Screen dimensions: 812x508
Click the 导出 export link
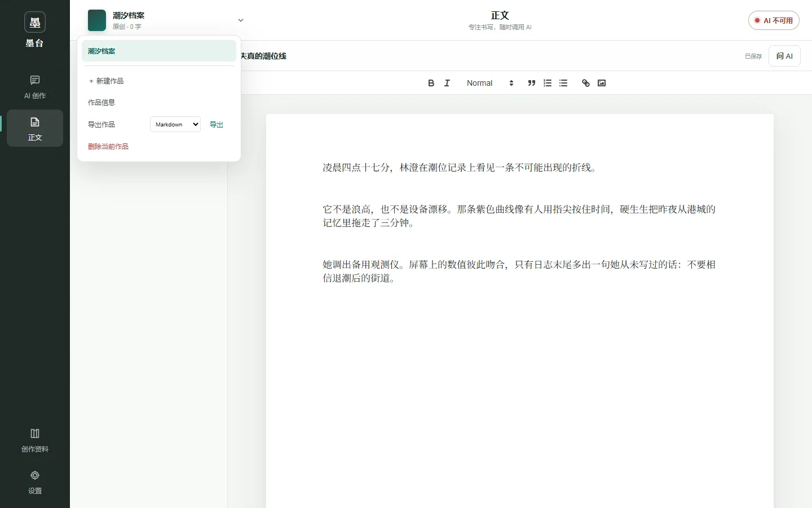(217, 124)
